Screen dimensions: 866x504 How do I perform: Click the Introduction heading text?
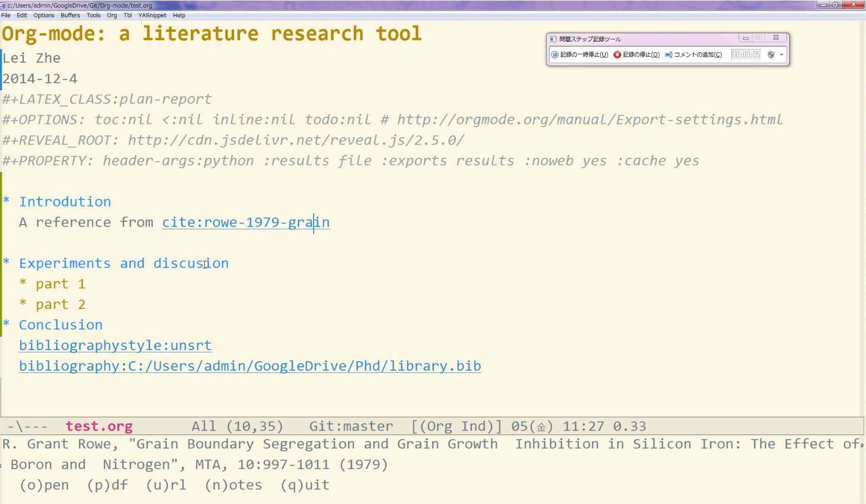[x=65, y=202]
